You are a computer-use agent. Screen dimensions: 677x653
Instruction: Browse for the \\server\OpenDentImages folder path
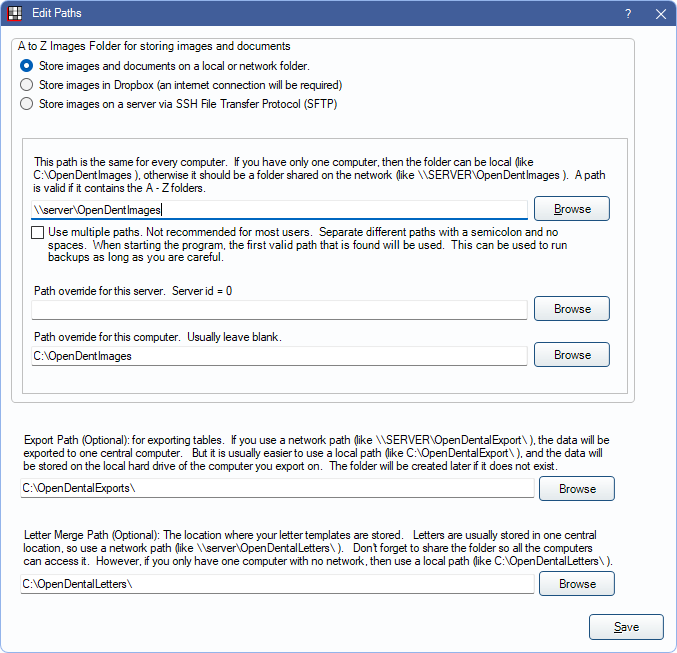[x=572, y=209]
